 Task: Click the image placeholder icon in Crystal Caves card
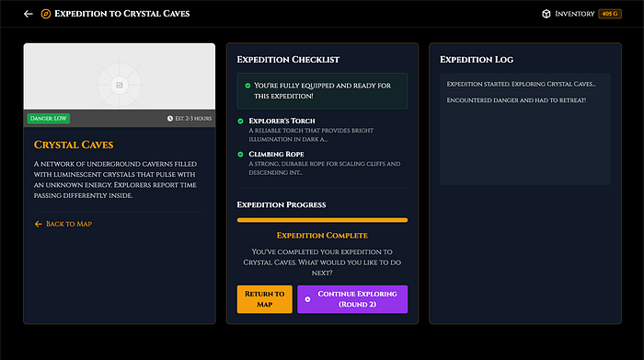tap(120, 85)
